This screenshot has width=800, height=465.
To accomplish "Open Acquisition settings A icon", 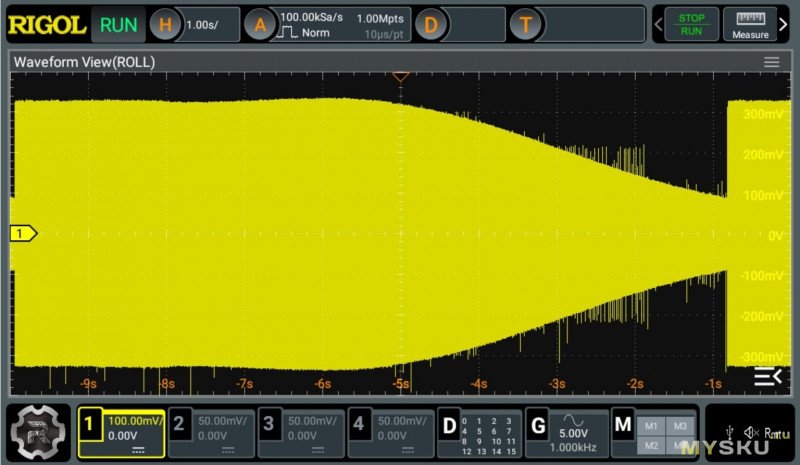I will 260,25.
